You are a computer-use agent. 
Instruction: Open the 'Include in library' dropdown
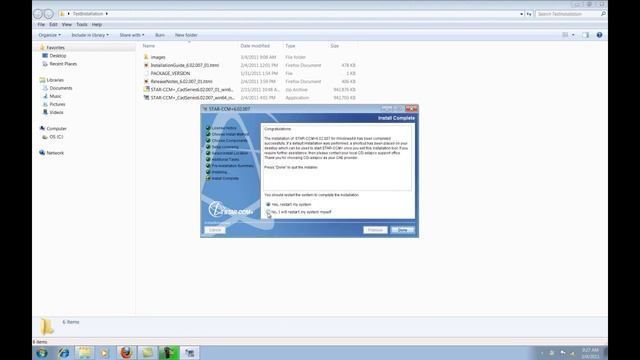coord(90,35)
